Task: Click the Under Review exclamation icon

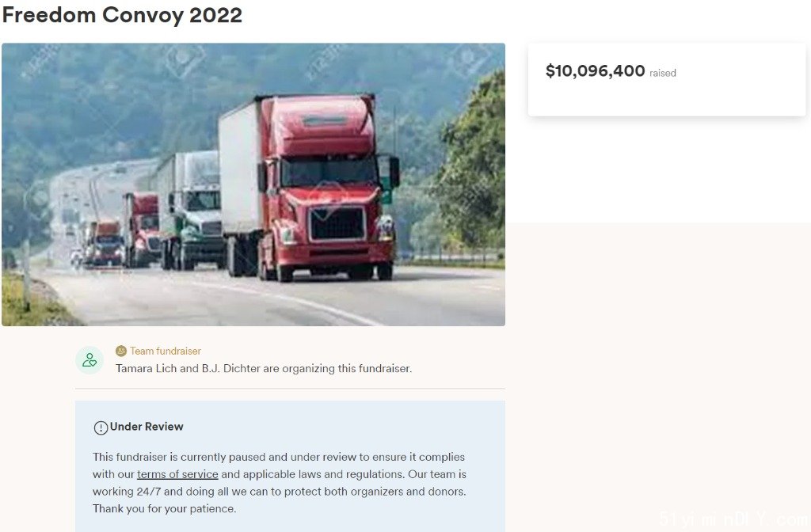Action: pos(101,427)
